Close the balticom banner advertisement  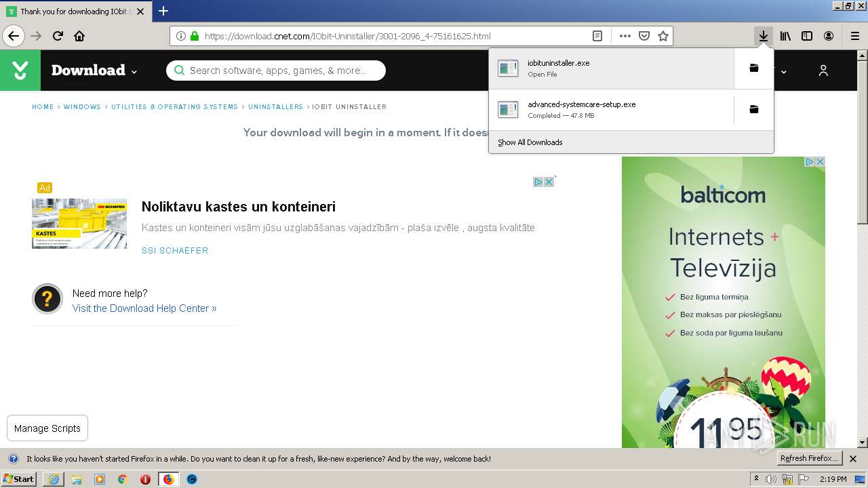[820, 161]
